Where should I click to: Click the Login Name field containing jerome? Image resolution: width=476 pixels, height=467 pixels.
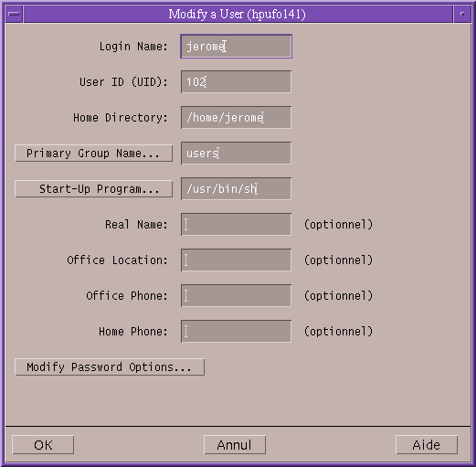236,47
